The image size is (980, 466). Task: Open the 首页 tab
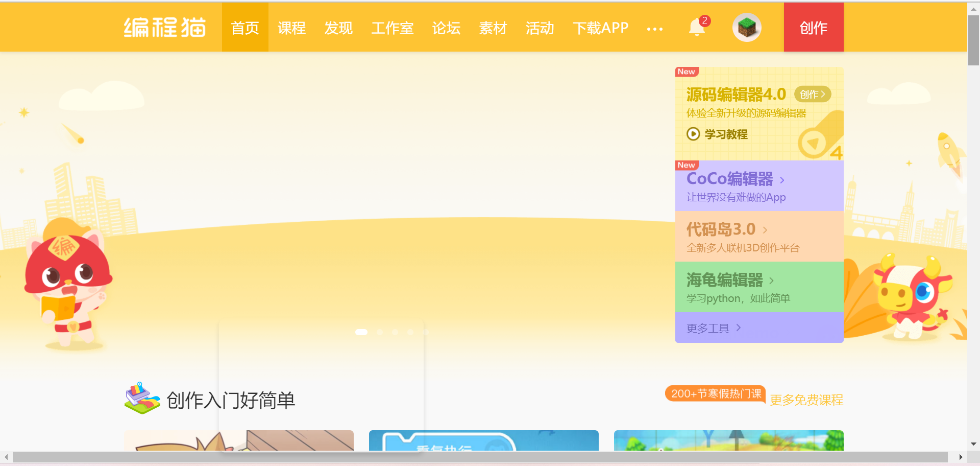tap(245, 27)
